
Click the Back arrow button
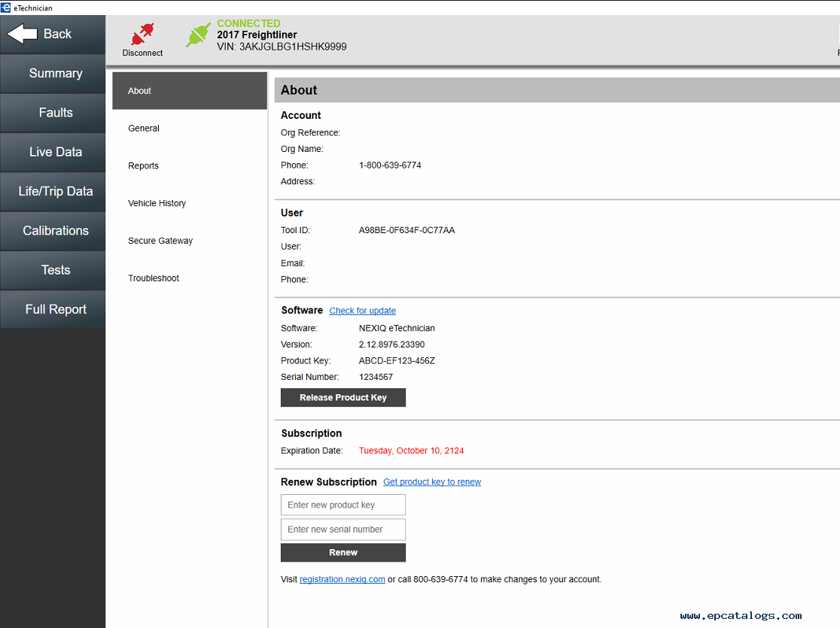53,35
